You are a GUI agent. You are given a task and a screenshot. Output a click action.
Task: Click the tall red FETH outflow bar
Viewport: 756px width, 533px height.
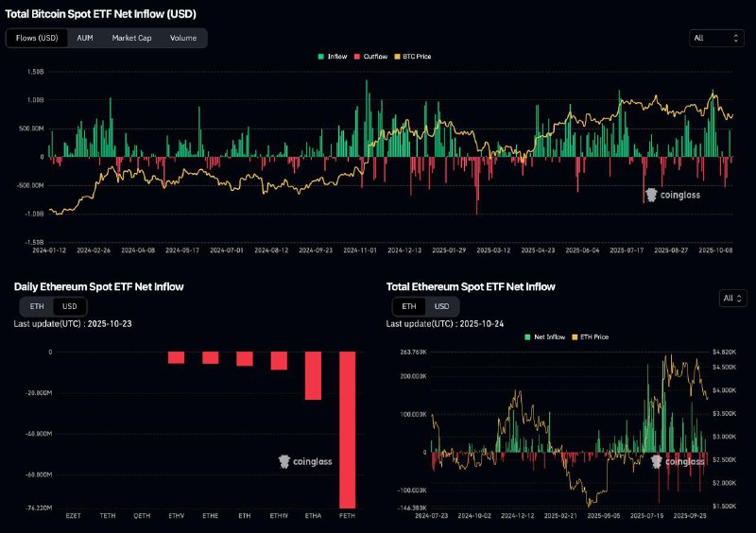point(347,430)
